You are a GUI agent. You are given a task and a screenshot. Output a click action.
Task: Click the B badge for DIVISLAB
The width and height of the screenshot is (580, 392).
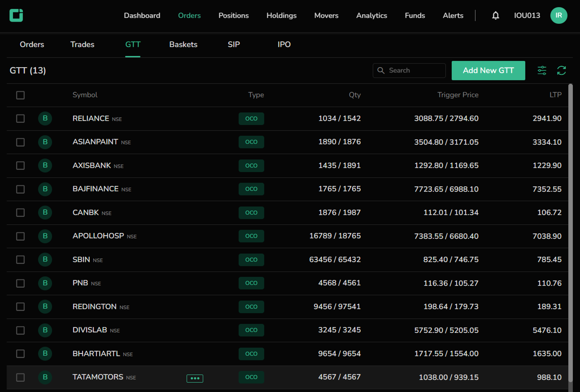tap(45, 330)
